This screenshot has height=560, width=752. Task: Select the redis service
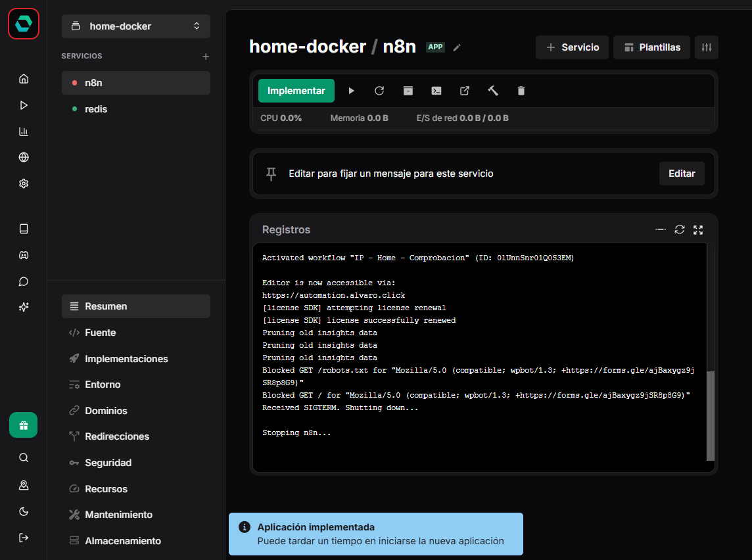click(x=135, y=109)
